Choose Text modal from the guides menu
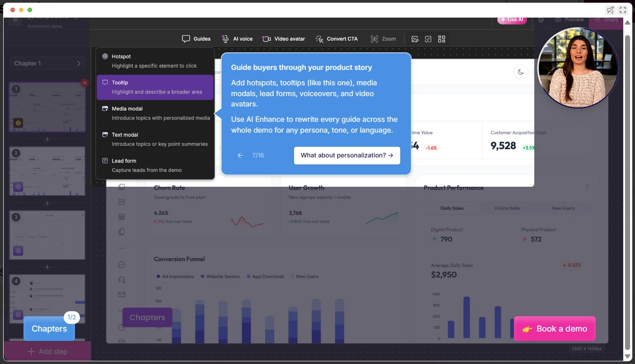Viewport: 635px width, 364px height. pos(155,139)
